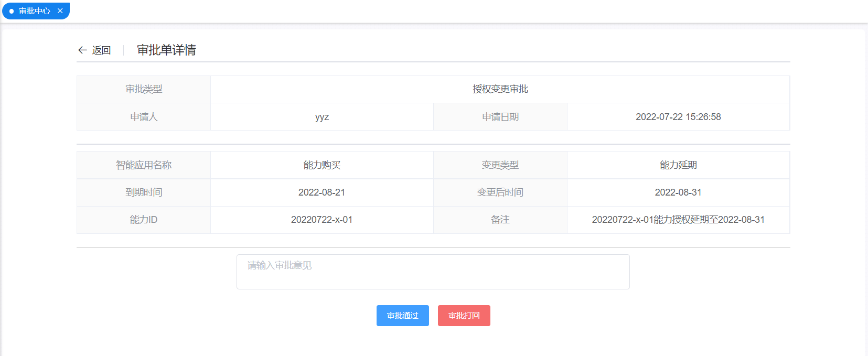This screenshot has width=868, height=356.
Task: Click the 智能应用名称 label cell
Action: click(144, 165)
